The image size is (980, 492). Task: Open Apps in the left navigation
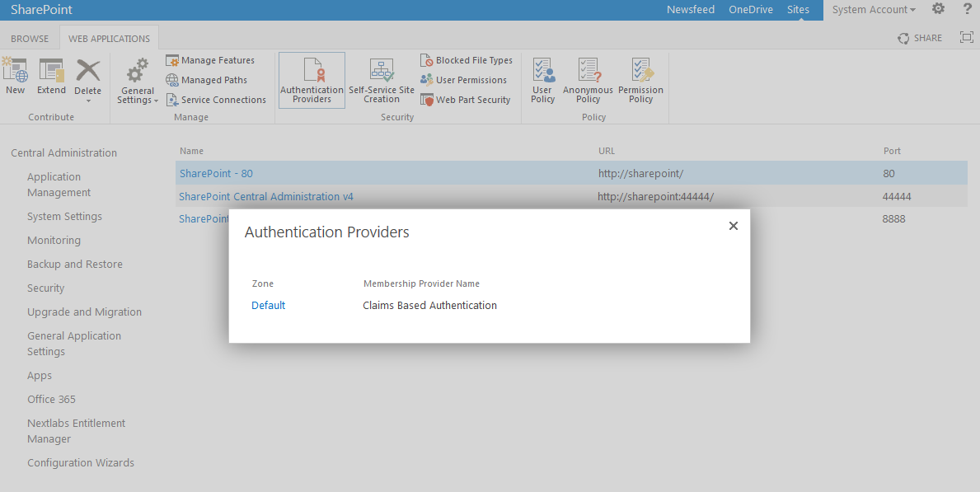[40, 375]
